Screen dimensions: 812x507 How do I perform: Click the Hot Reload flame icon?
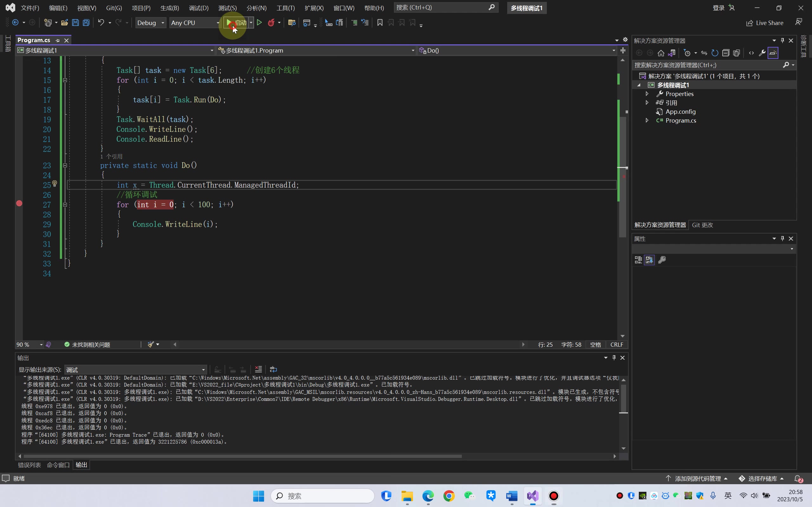pos(271,23)
